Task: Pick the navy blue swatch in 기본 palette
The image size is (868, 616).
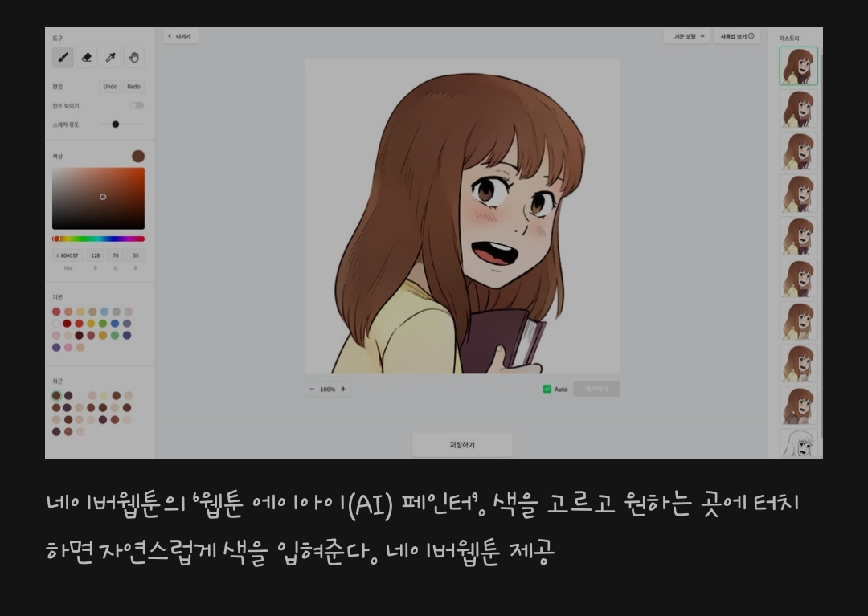Action: click(x=127, y=335)
